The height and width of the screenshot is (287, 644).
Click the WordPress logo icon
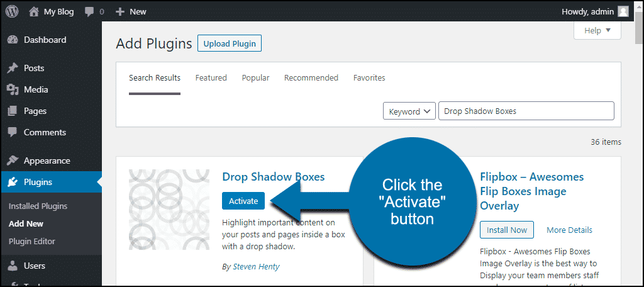[11, 11]
